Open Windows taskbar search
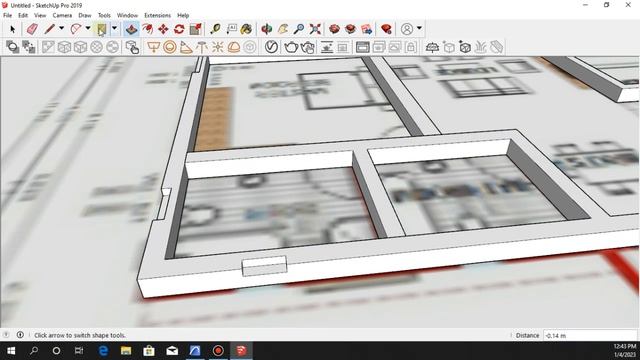The height and width of the screenshot is (360, 640). click(x=34, y=351)
